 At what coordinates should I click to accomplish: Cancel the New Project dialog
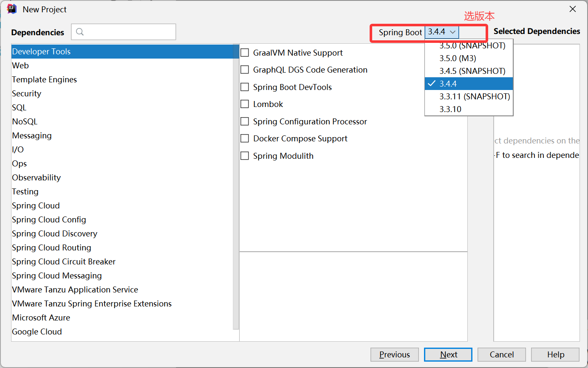(502, 354)
